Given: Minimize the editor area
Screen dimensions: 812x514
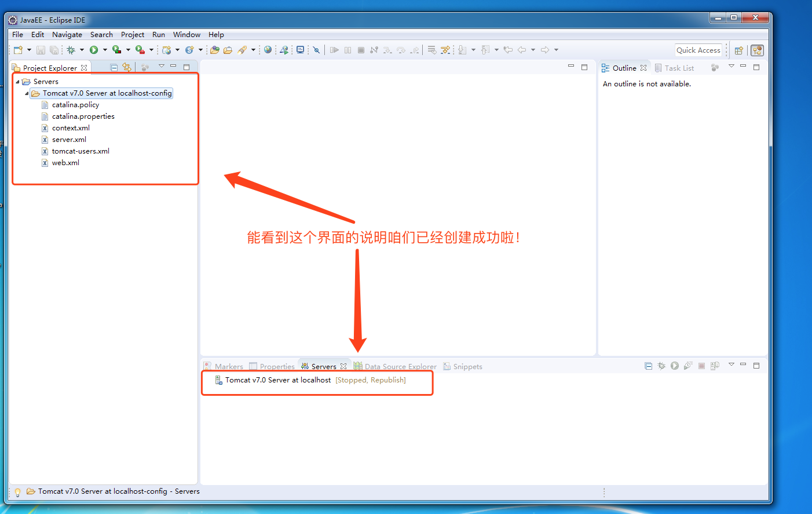Looking at the screenshot, I should click(571, 67).
